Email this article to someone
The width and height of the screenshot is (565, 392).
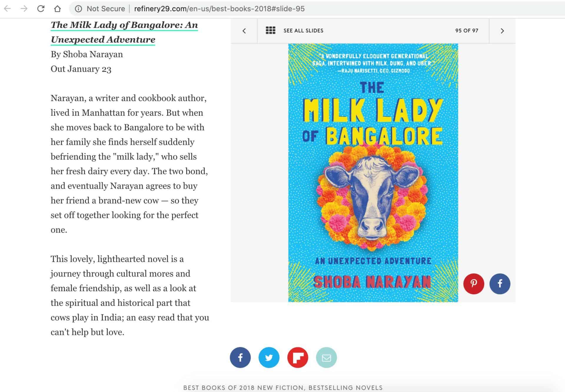326,358
